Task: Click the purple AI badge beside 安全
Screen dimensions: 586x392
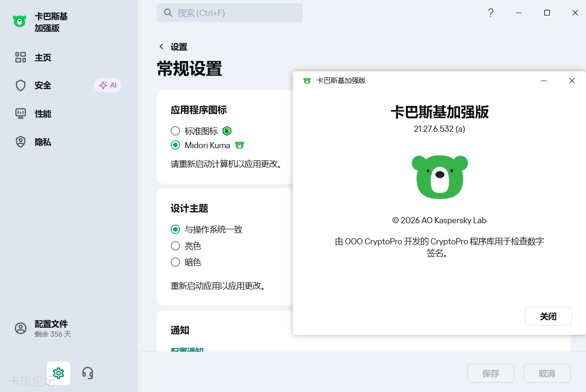Action: [108, 85]
